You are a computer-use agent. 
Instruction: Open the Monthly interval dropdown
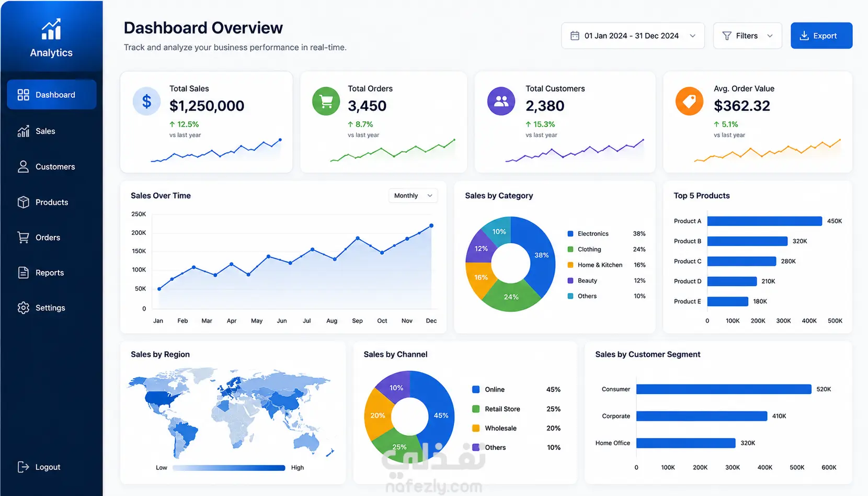[x=413, y=196]
